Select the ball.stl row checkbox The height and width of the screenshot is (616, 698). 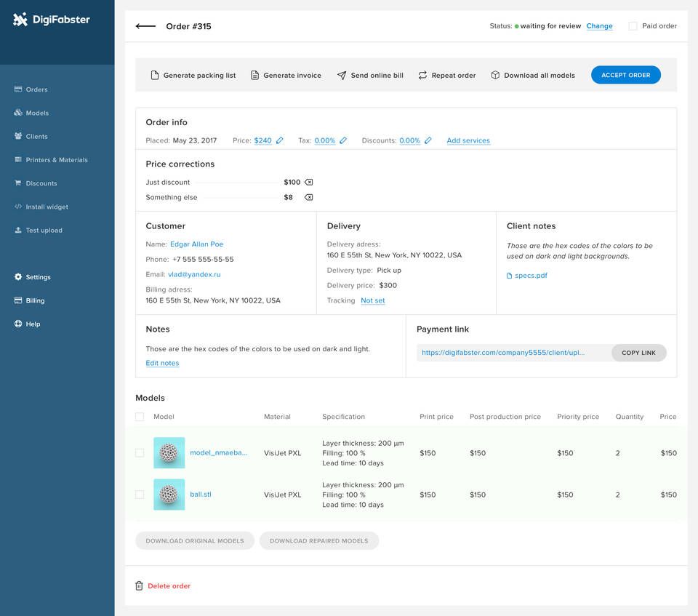click(x=140, y=495)
